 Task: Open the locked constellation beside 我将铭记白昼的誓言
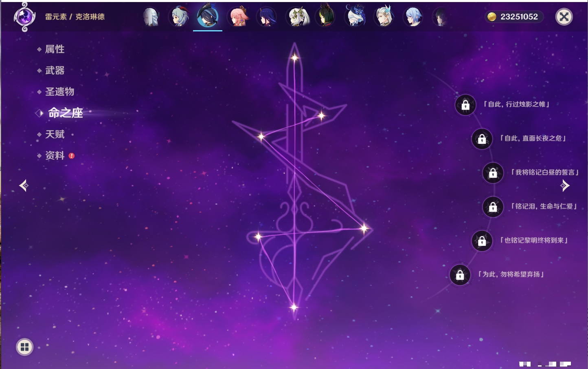point(493,173)
